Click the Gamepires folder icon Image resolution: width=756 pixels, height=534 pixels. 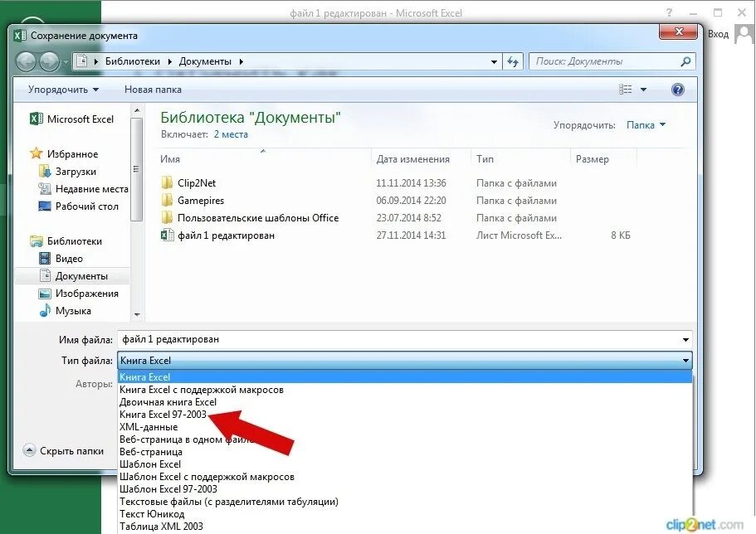click(167, 200)
